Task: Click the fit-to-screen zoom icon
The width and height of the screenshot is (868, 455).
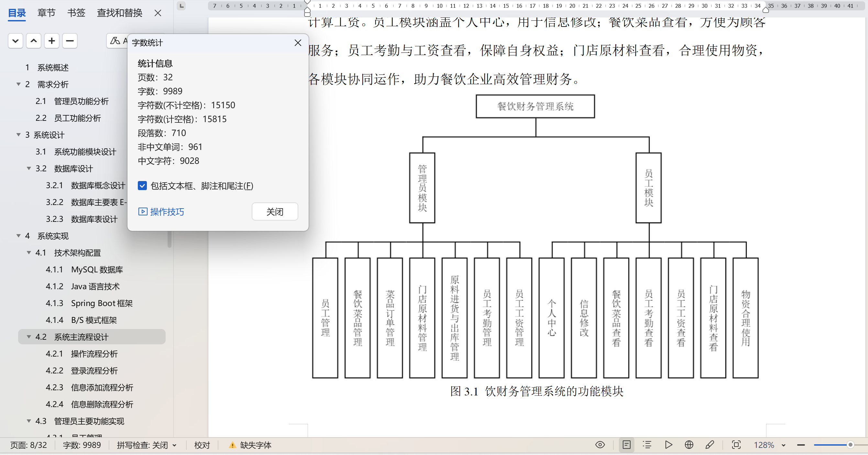Action: (x=736, y=445)
